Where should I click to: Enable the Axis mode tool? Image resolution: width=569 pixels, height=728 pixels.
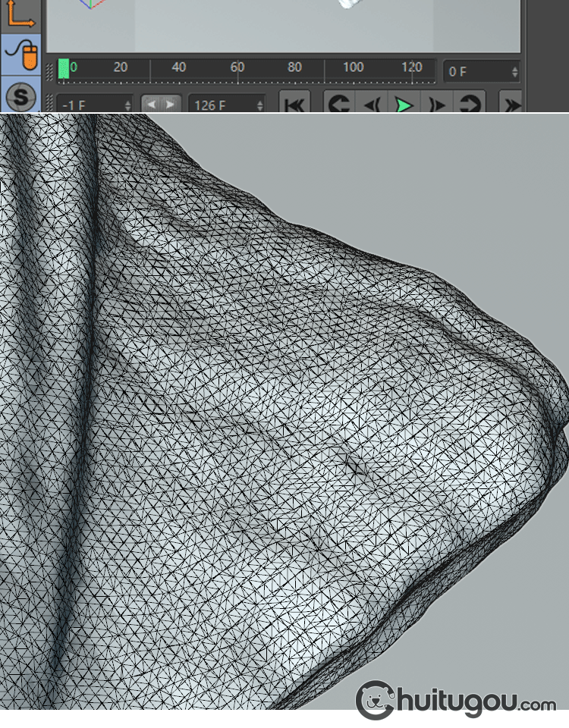click(x=21, y=14)
